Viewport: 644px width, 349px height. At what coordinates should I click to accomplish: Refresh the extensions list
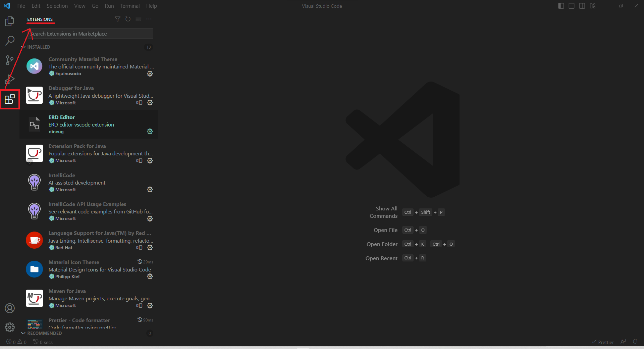[128, 19]
